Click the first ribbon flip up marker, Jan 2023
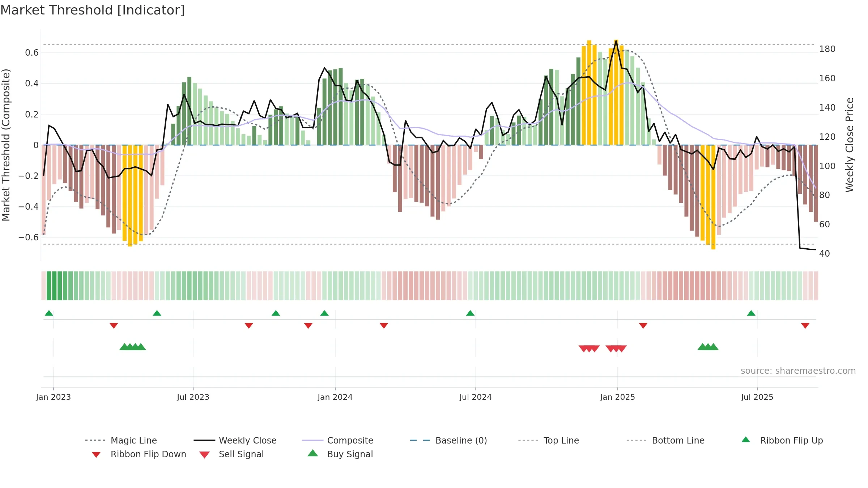The width and height of the screenshot is (868, 488). [49, 313]
